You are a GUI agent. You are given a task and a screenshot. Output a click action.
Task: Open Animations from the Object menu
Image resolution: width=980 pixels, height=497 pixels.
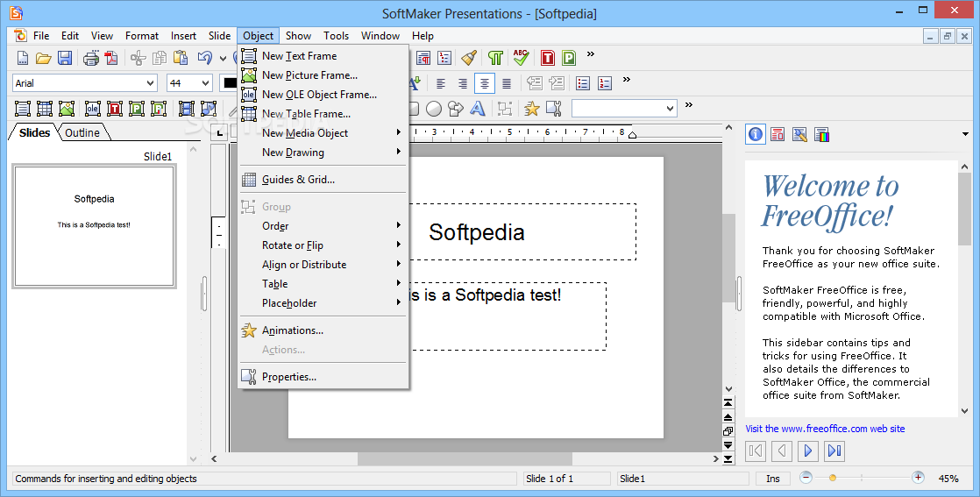[x=323, y=330]
